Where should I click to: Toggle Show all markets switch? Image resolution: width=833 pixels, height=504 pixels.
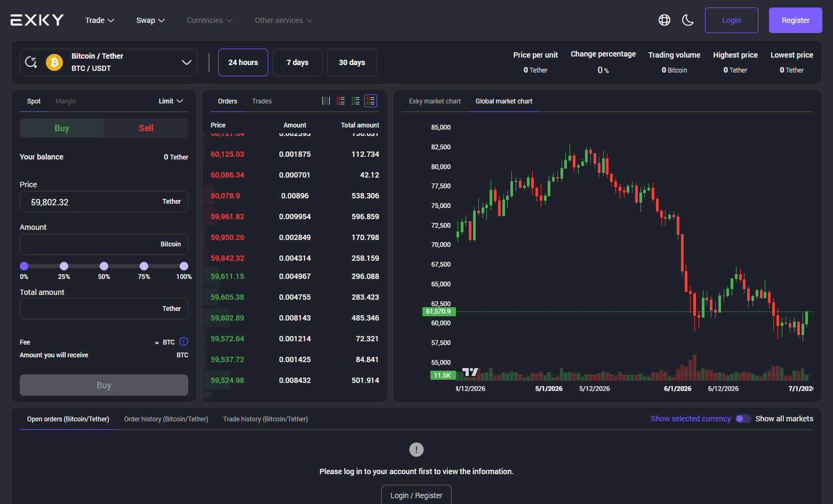click(743, 419)
